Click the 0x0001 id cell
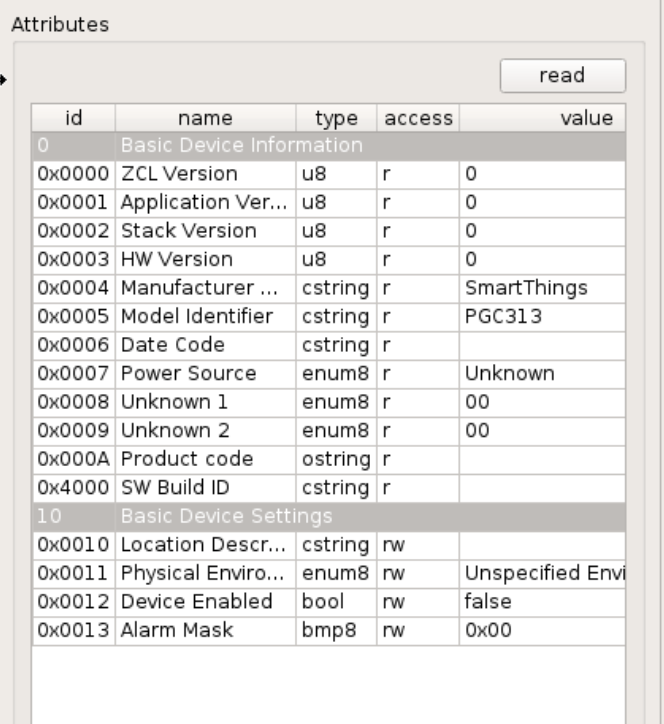664x724 pixels. click(x=73, y=203)
